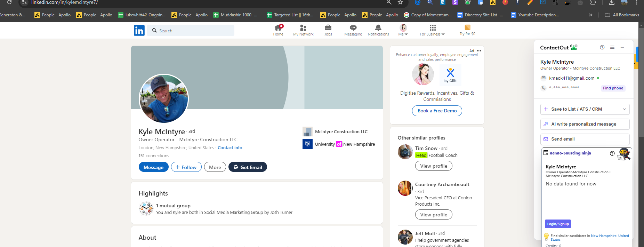Open Notifications bell
Screen dimensions: 644x247
tap(378, 30)
